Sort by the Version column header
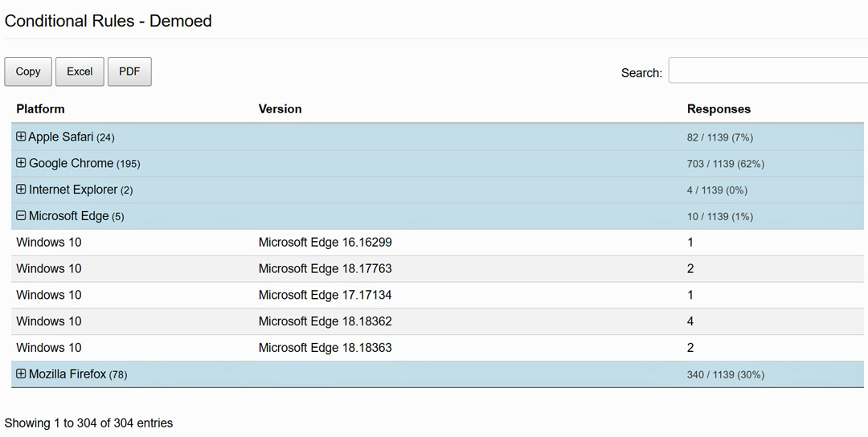Image resolution: width=868 pixels, height=437 pixels. click(280, 109)
